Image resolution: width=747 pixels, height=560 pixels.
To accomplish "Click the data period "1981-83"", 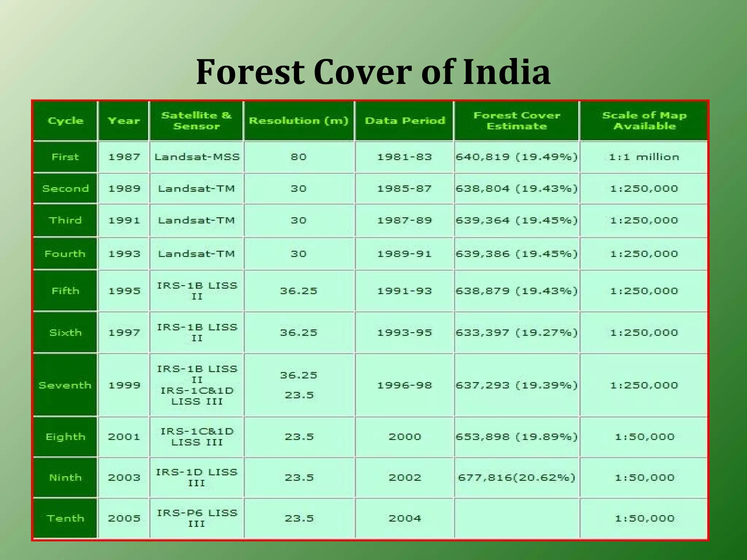I will [x=405, y=157].
